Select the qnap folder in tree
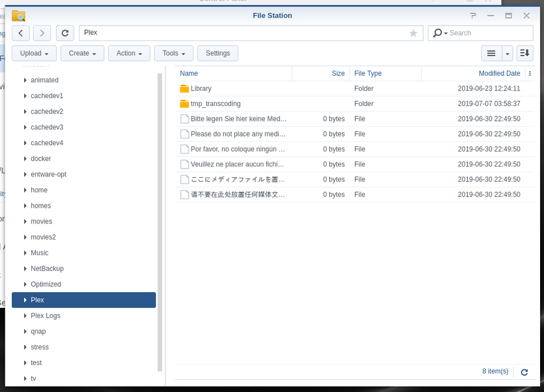544x392 pixels. tap(38, 331)
